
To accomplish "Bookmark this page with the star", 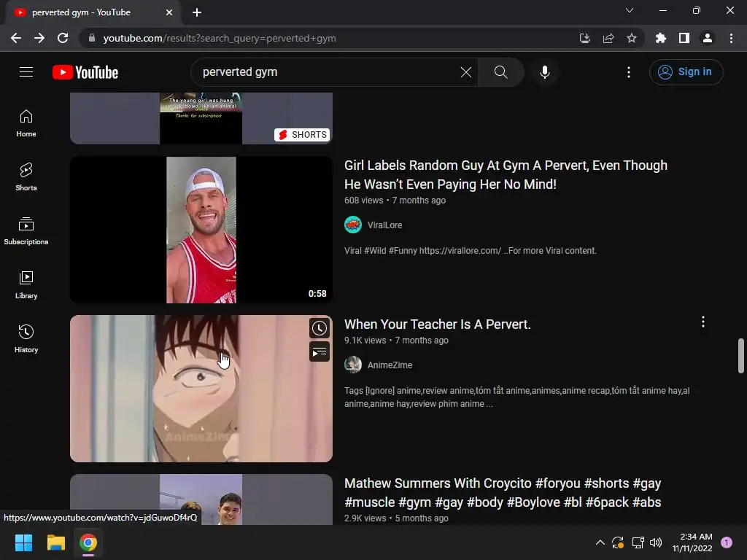I will click(x=631, y=38).
